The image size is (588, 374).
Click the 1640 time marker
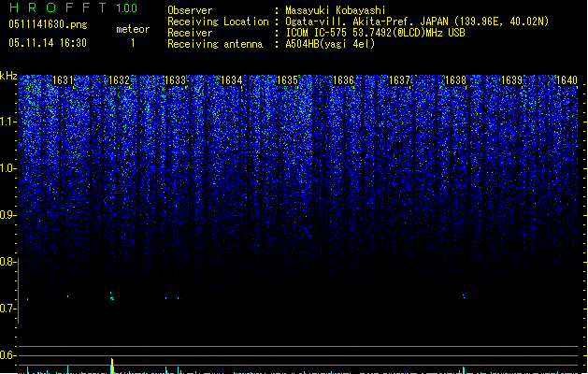tap(567, 80)
